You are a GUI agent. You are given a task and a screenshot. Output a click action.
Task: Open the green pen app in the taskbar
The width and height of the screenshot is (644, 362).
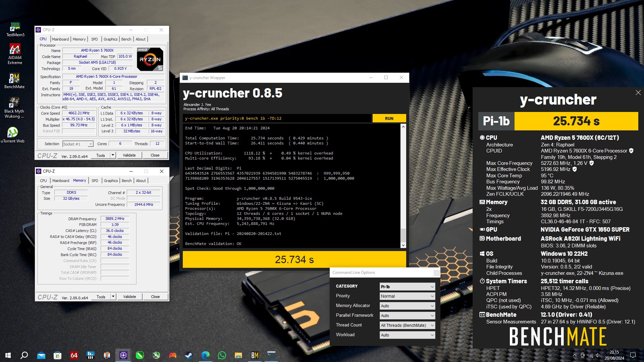click(x=140, y=355)
